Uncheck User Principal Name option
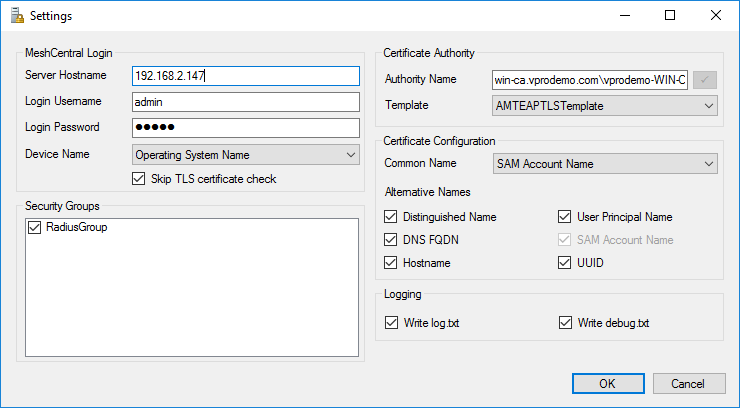Image resolution: width=740 pixels, height=408 pixels. tap(565, 217)
